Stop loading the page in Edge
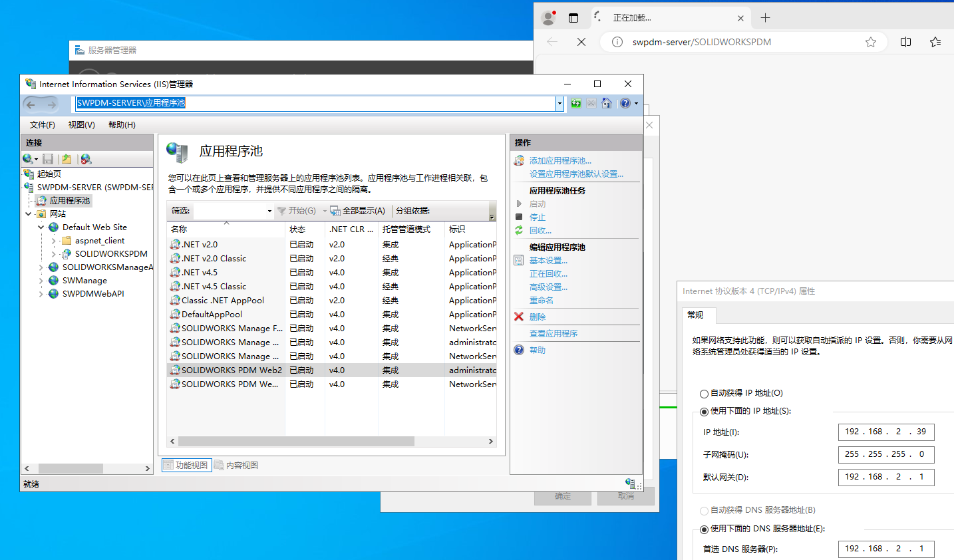Viewport: 954px width, 560px height. tap(581, 42)
